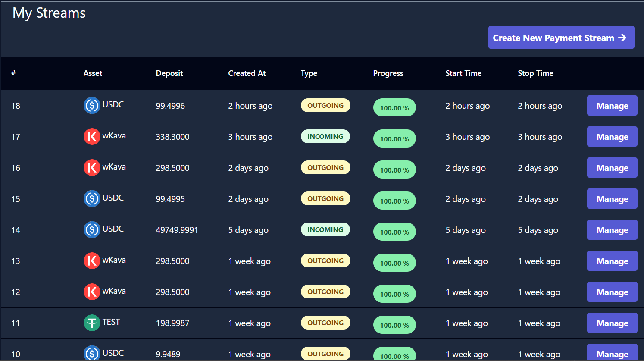Click the USDC coin icon in row 18
The image size is (644, 361).
(91, 105)
